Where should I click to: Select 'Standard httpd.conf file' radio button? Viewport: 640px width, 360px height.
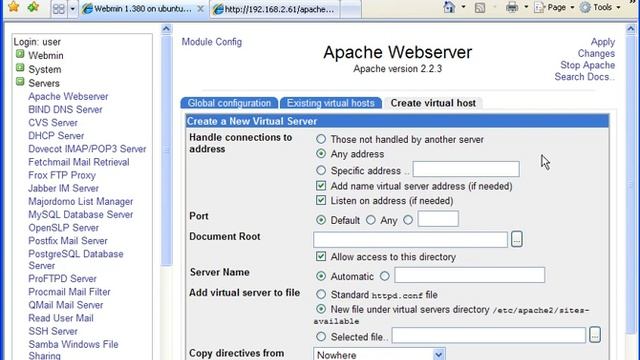321,294
